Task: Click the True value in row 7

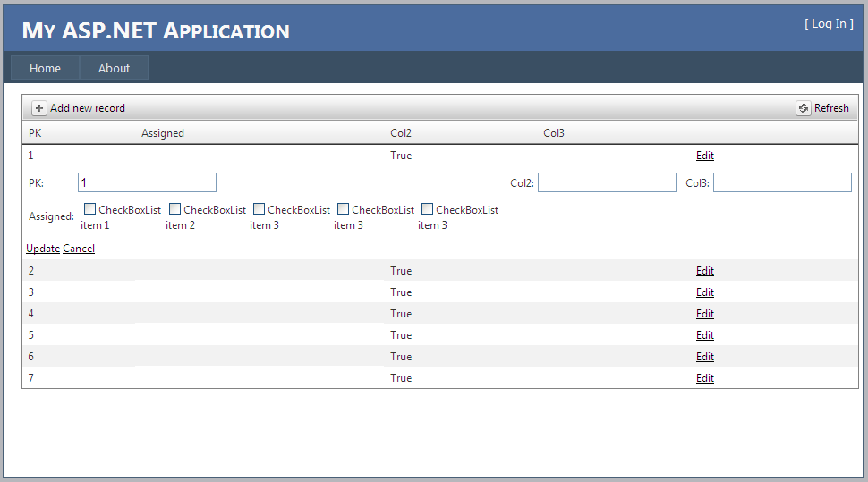Action: 401,378
